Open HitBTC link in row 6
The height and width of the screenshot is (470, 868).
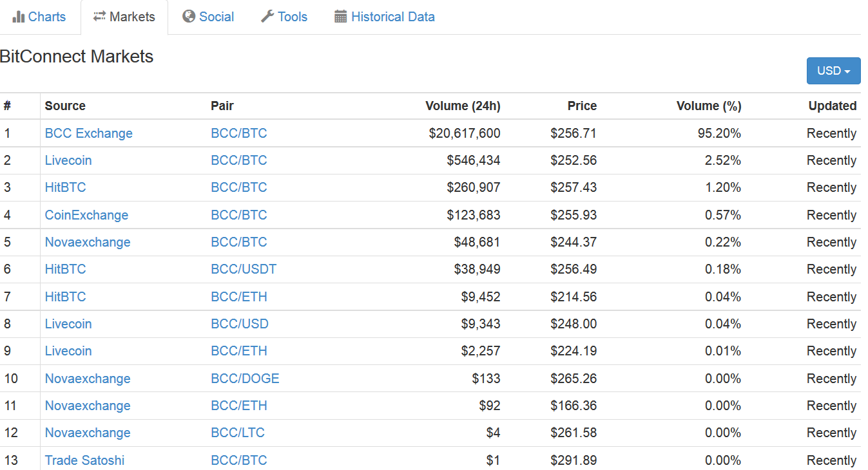coord(66,269)
